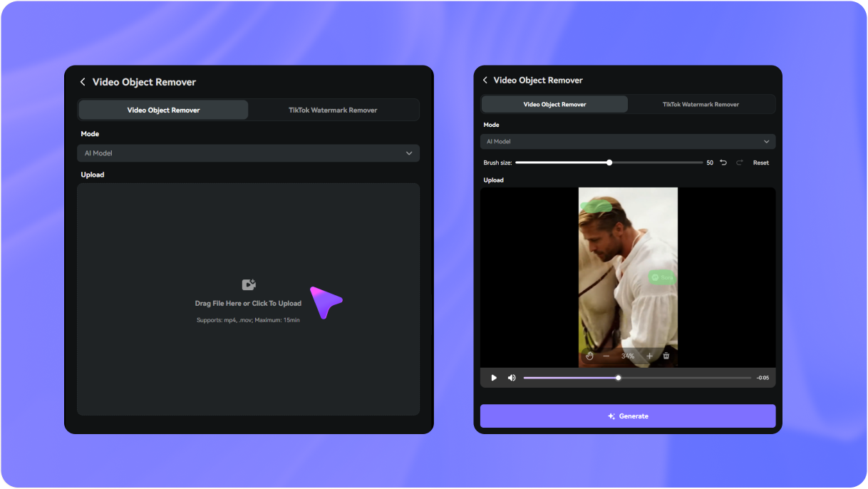Reset the brush mask edits
Viewport: 868px width, 489px height.
pyautogui.click(x=761, y=163)
